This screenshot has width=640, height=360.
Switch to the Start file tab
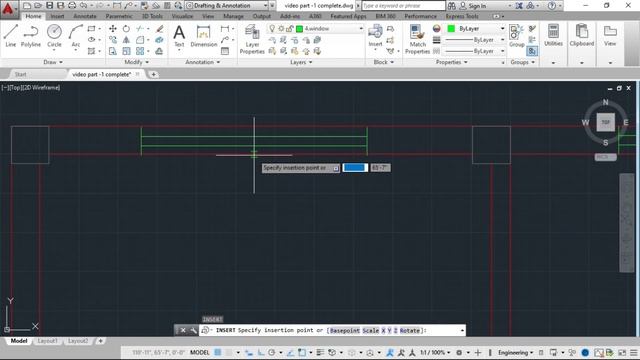pyautogui.click(x=20, y=74)
